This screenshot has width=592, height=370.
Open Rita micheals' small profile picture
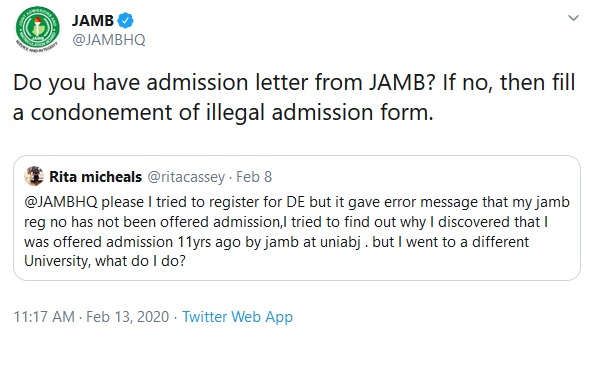coord(34,176)
